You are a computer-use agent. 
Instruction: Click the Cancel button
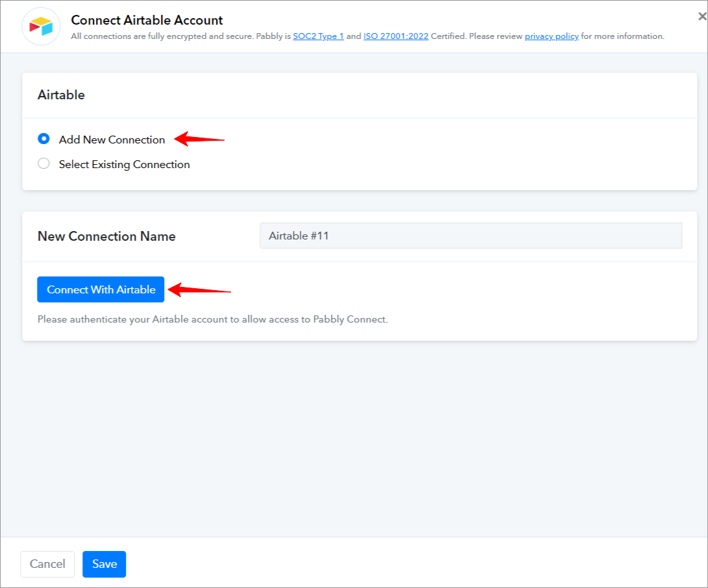tap(47, 564)
